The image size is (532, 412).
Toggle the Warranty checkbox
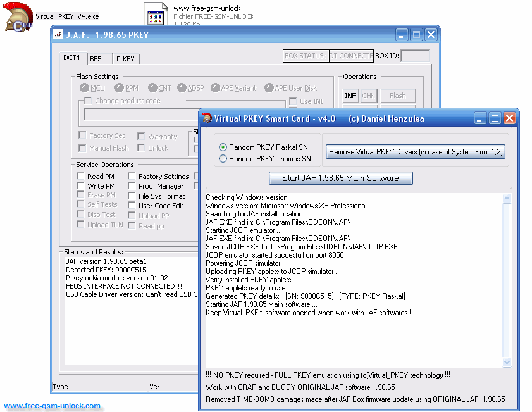tap(141, 137)
